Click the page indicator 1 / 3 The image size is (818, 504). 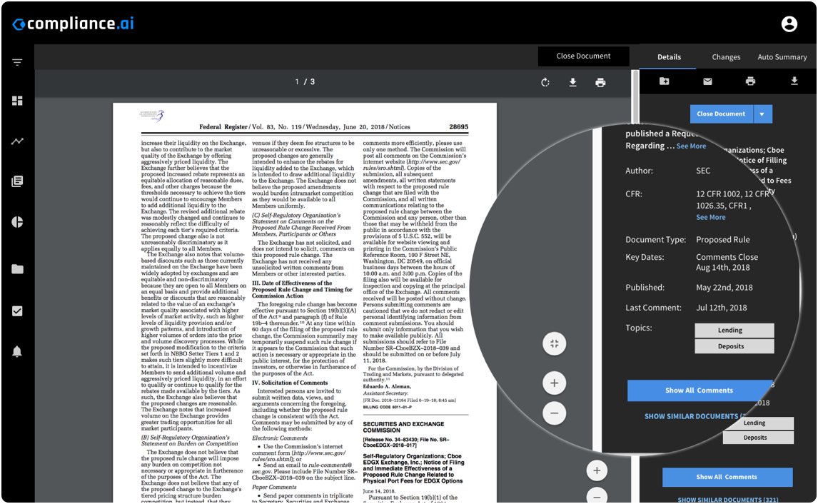click(x=305, y=82)
